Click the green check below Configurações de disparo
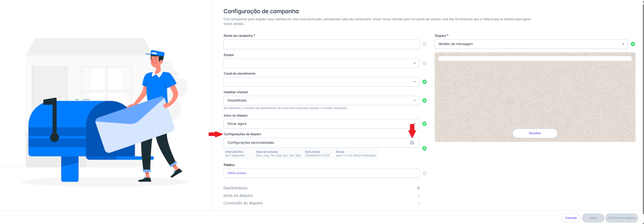Screen dimensions: 644x224 pos(424,148)
